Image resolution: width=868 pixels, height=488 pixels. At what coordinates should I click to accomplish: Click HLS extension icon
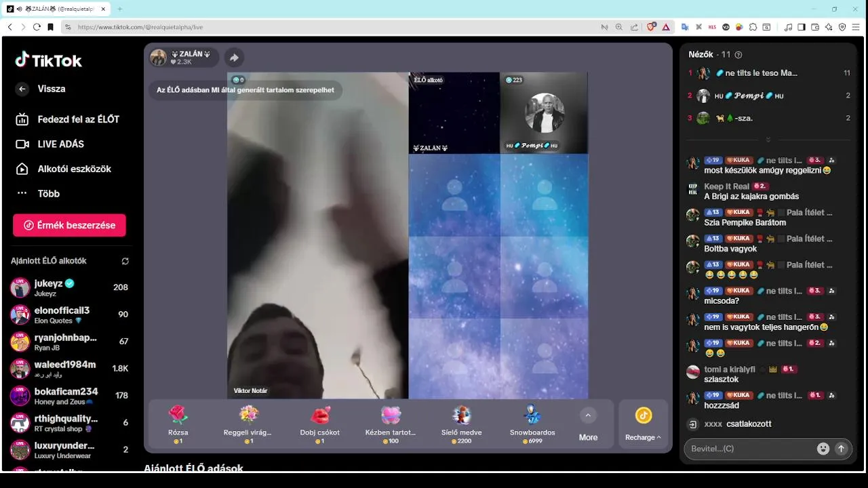pos(712,27)
